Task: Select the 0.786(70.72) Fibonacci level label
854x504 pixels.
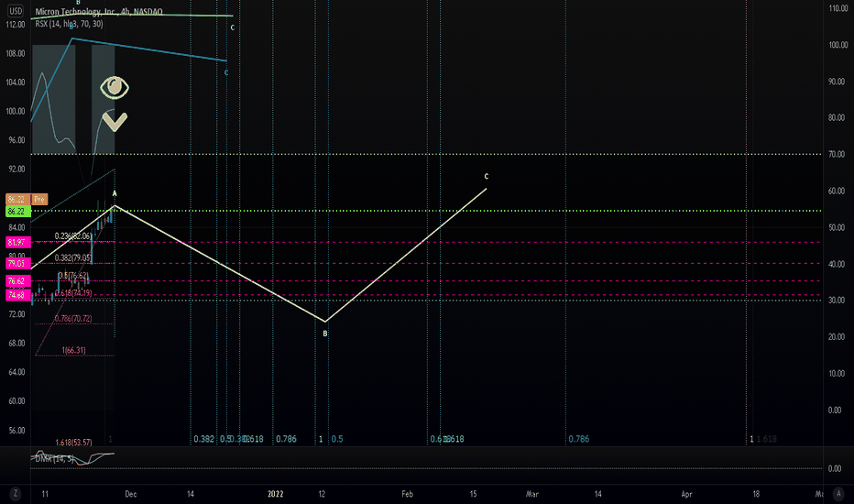Action: click(x=73, y=318)
